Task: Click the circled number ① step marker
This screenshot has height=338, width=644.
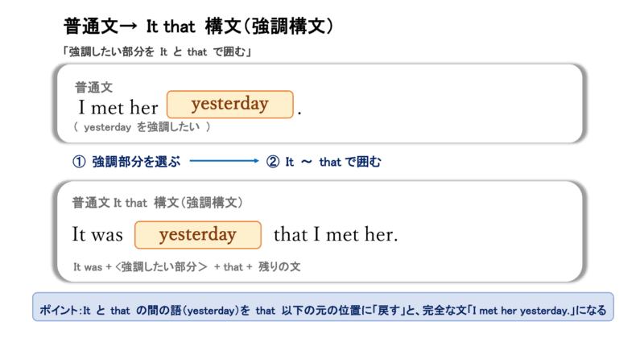Action: [x=78, y=161]
